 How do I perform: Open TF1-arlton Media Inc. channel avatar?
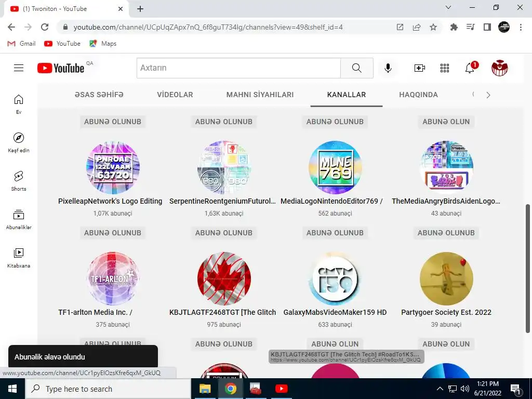[113, 278]
